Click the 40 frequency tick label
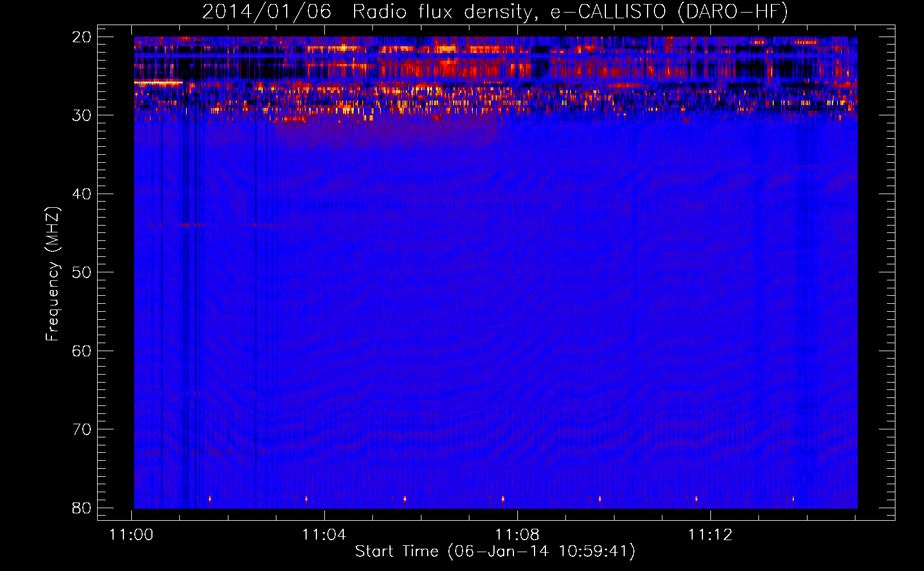The image size is (924, 571). click(x=82, y=194)
